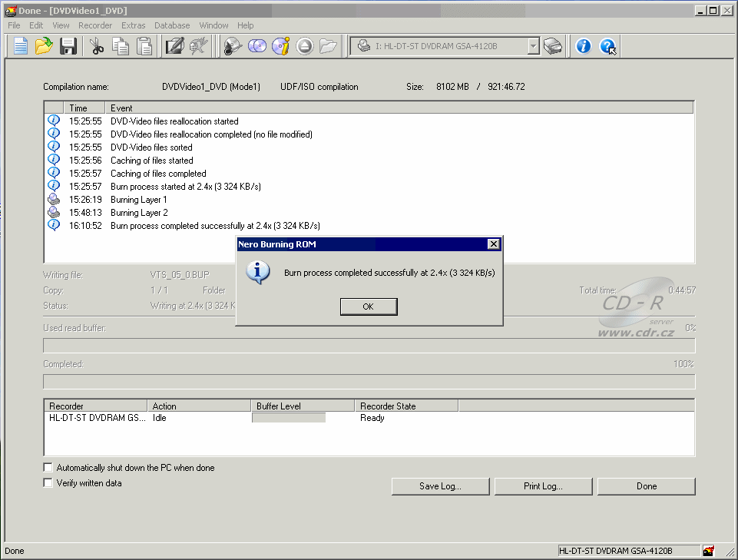The width and height of the screenshot is (738, 560).
Task: Expand the recorder drive dropdown arrow
Action: [533, 46]
